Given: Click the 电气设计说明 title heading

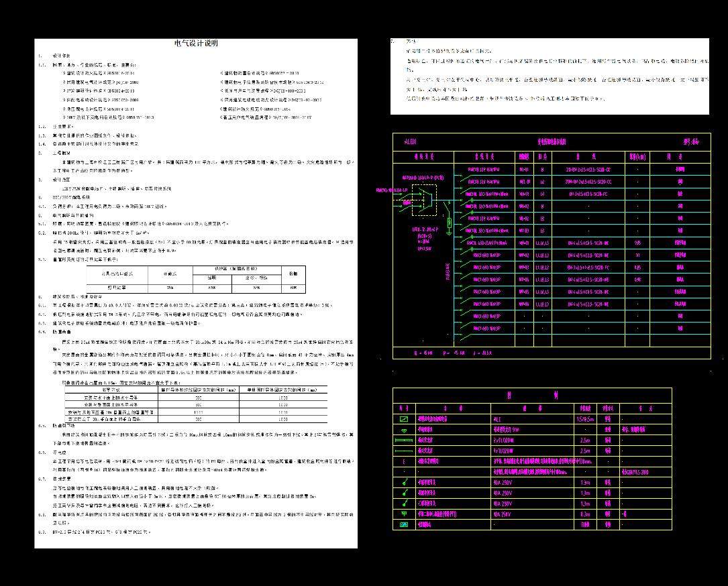Looking at the screenshot, I should 196,44.
